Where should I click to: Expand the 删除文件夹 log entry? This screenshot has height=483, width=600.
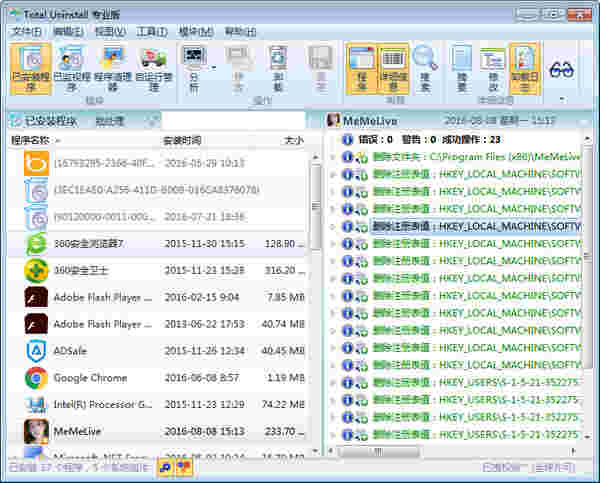(x=332, y=156)
